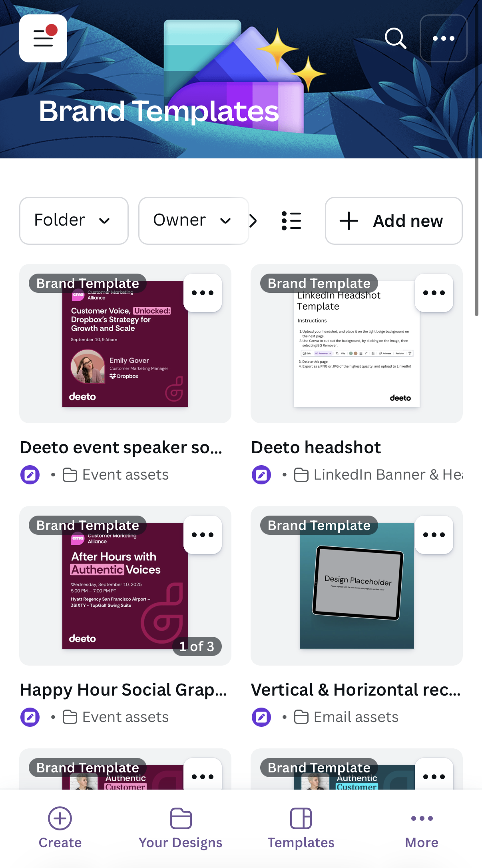Click the Add new button

394,220
